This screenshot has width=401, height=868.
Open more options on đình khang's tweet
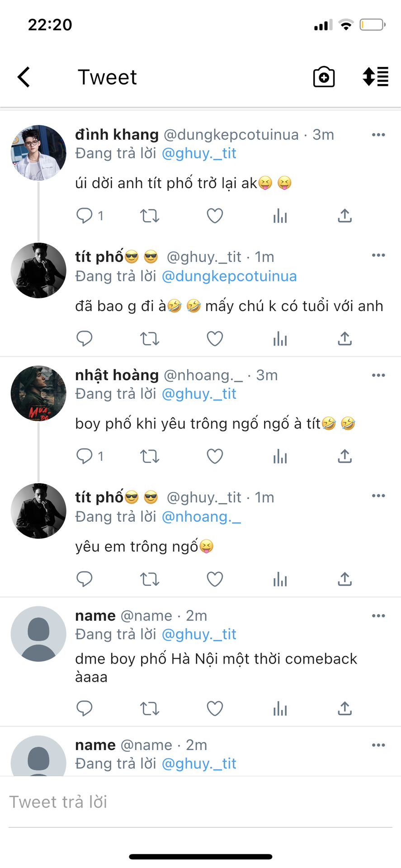[x=378, y=135]
